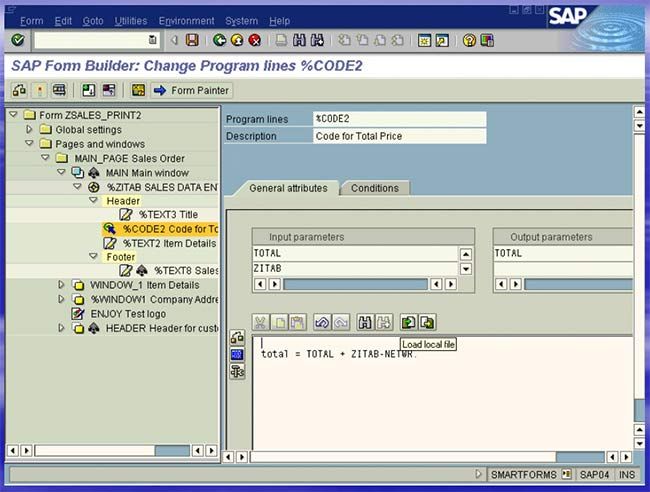Open the Form menu

pyautogui.click(x=32, y=21)
